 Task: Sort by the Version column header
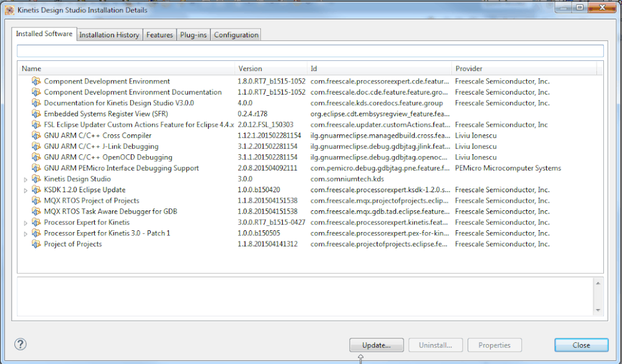pos(271,68)
